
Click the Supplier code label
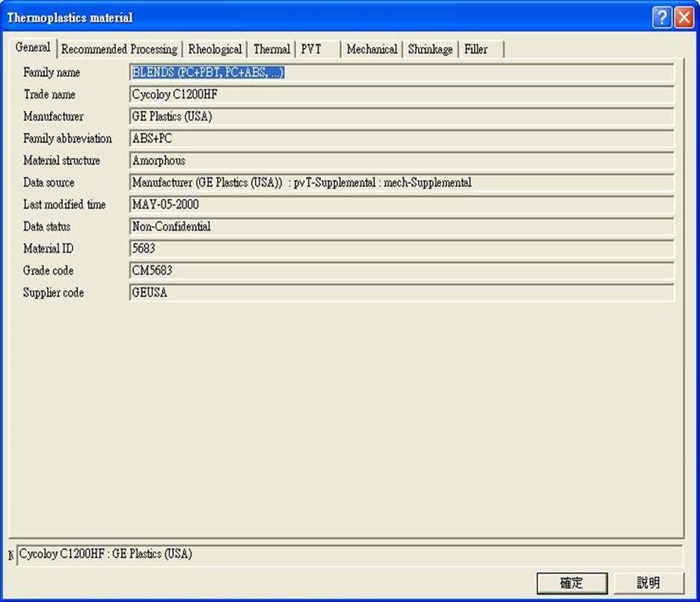click(x=54, y=292)
